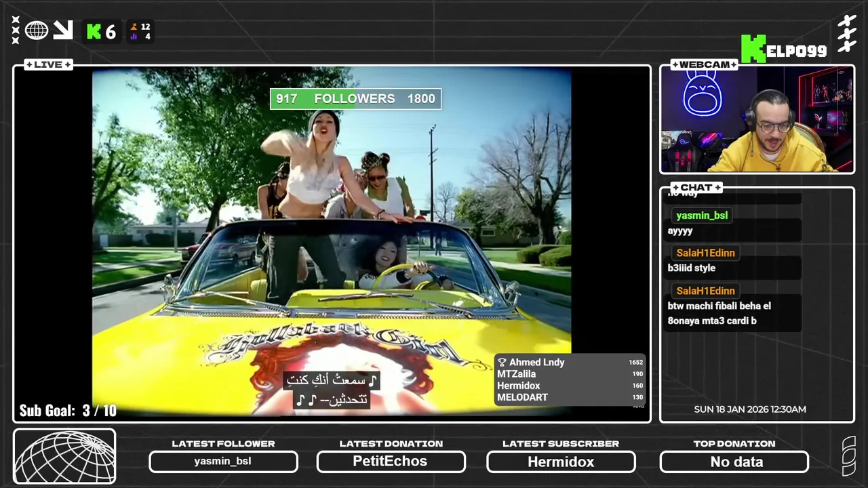Select latest donation PetitEchos box
Viewport: 868px width, 488px height.
(x=391, y=462)
